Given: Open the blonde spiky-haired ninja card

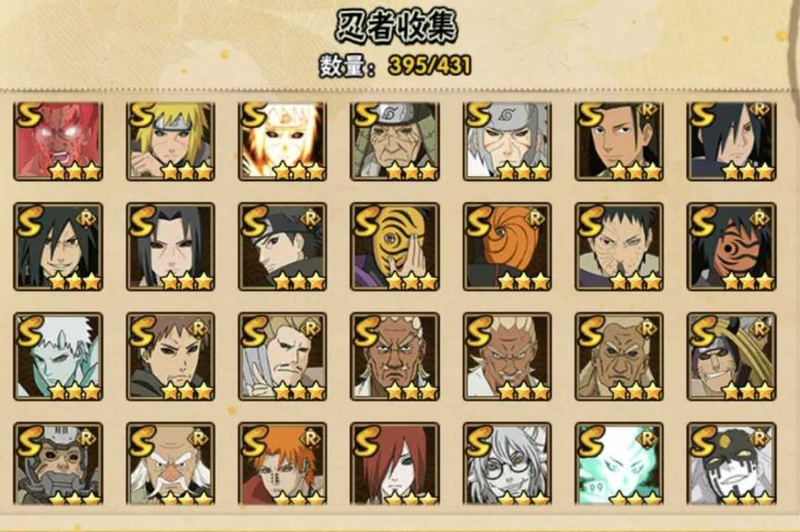Looking at the screenshot, I should tap(170, 142).
